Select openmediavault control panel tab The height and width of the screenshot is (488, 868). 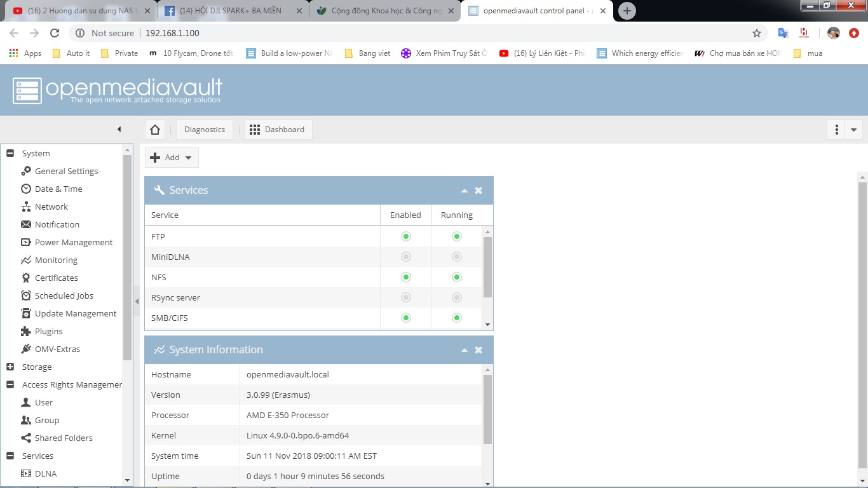click(537, 11)
